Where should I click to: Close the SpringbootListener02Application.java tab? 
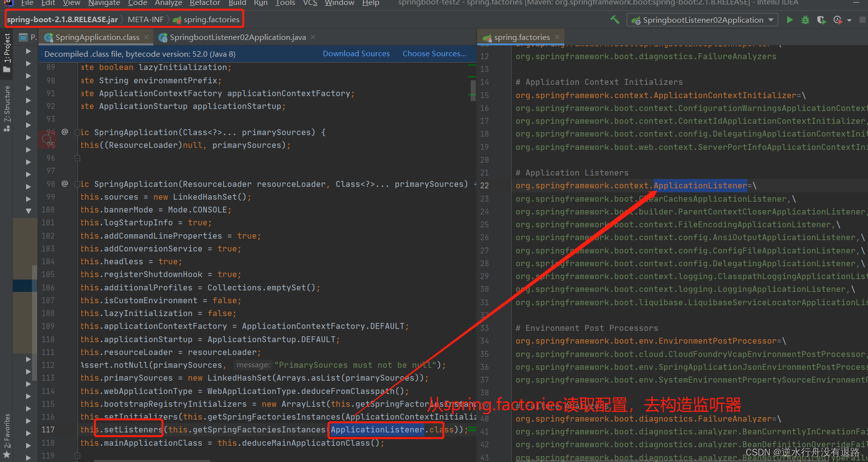(313, 37)
